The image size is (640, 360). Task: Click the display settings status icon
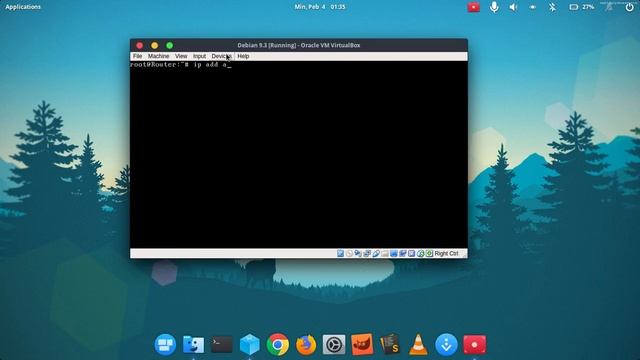click(394, 253)
